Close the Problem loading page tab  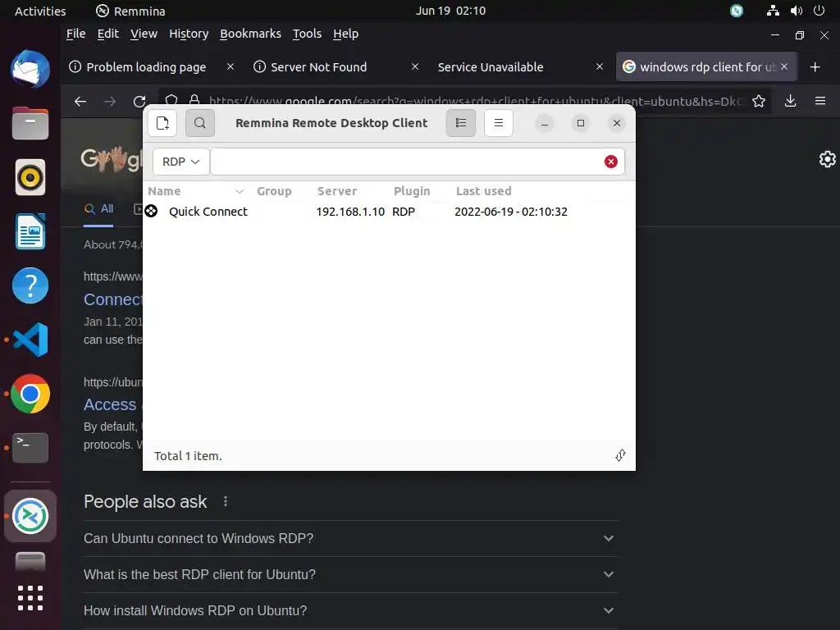click(231, 66)
